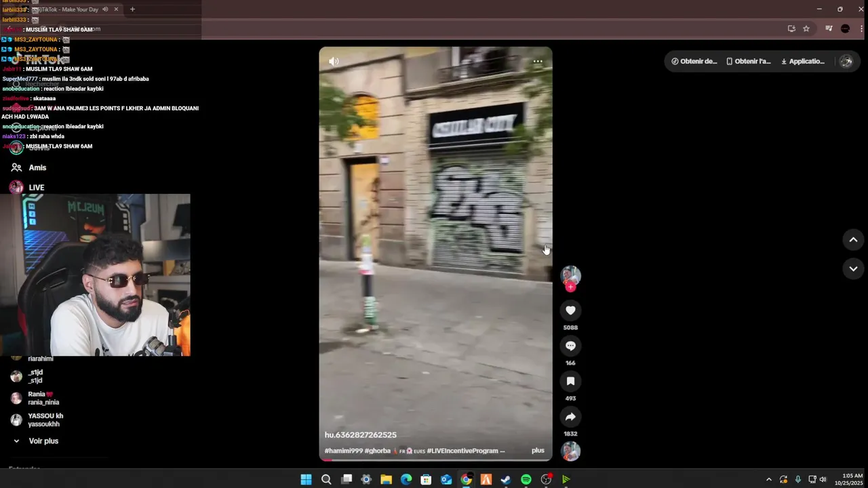The height and width of the screenshot is (488, 868).
Task: Go to the next video with down arrow
Action: coord(853,268)
